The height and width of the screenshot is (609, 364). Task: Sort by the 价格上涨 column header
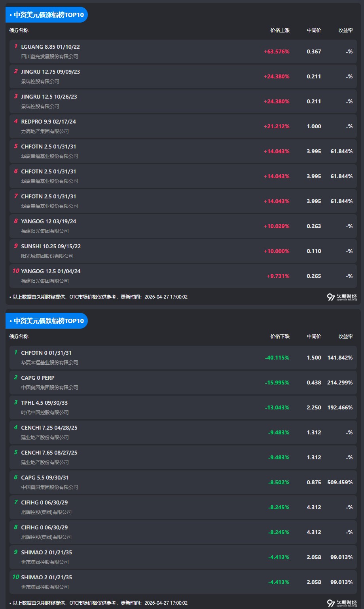coord(280,30)
